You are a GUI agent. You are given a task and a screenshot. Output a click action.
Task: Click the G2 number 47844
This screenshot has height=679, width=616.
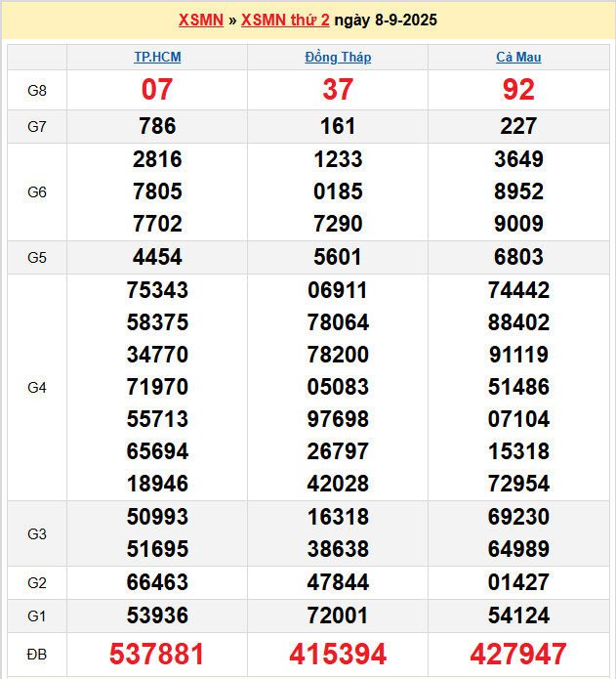point(338,582)
